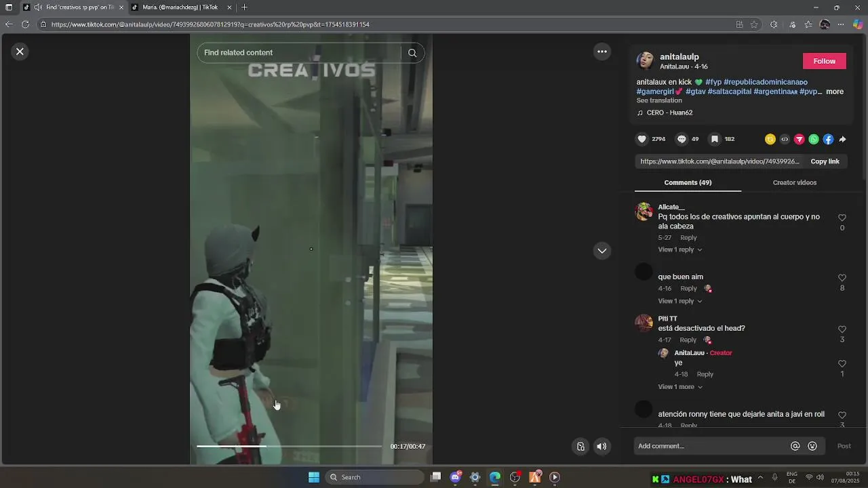Share to WhatsApp
The height and width of the screenshot is (488, 868).
[814, 139]
